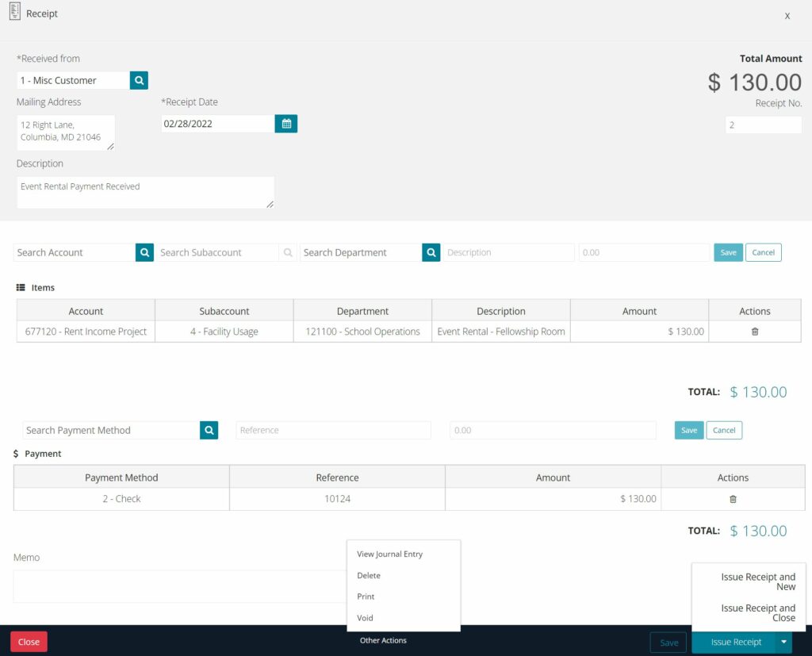Delete the Rent Income Project line item

pos(754,332)
